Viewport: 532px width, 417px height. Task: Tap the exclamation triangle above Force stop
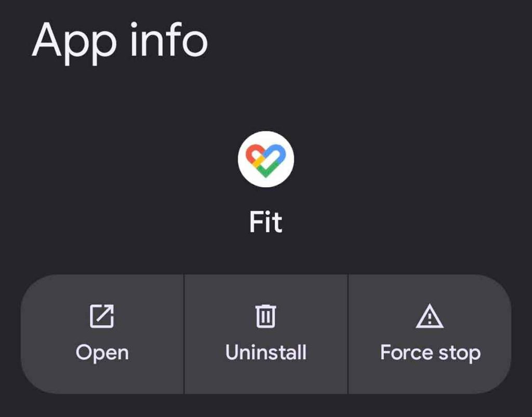click(x=430, y=316)
